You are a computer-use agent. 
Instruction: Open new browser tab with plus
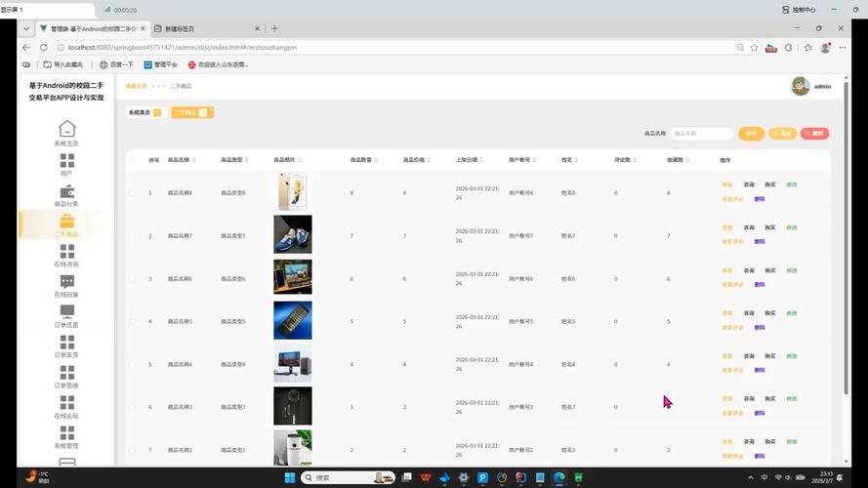(x=274, y=28)
